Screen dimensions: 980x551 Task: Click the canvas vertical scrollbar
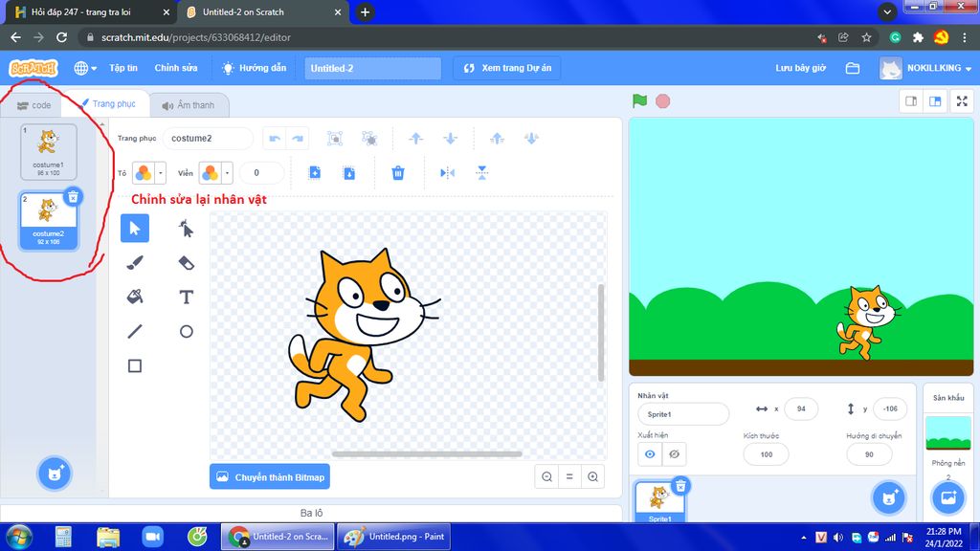click(601, 332)
